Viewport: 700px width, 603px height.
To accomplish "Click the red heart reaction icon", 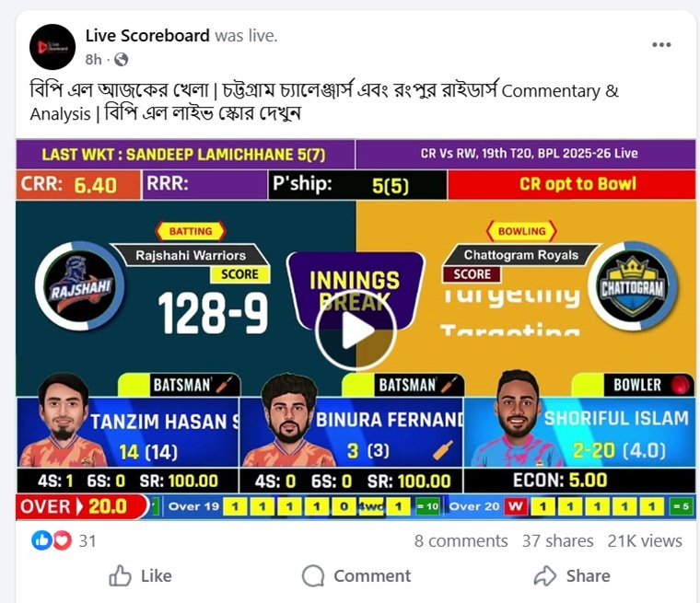I will 62,540.
